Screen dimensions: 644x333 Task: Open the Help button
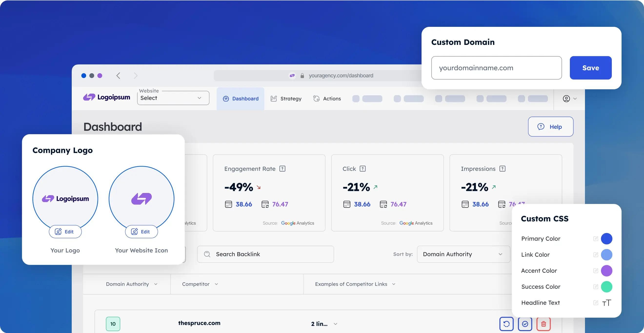pos(551,127)
